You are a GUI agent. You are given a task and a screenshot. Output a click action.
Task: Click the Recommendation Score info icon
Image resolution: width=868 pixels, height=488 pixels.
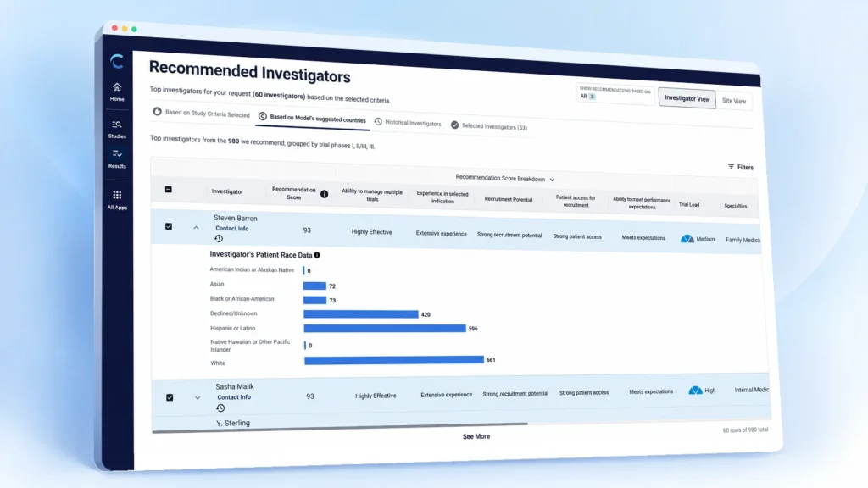coord(324,194)
